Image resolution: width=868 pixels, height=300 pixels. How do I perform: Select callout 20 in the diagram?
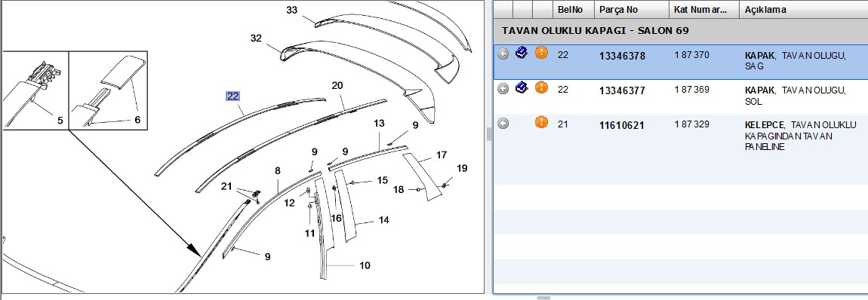(x=337, y=86)
